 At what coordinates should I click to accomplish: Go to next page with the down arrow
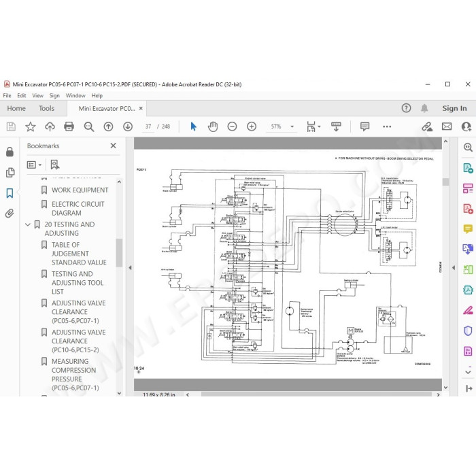point(128,126)
